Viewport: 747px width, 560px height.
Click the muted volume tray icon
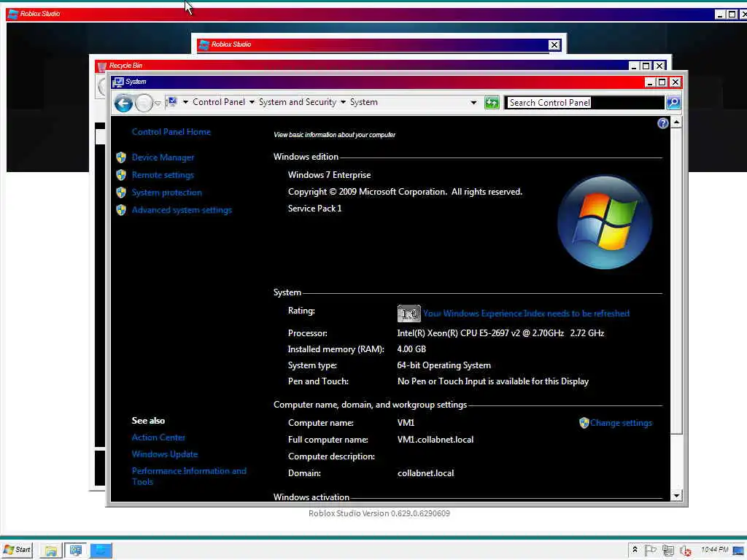[x=686, y=551]
